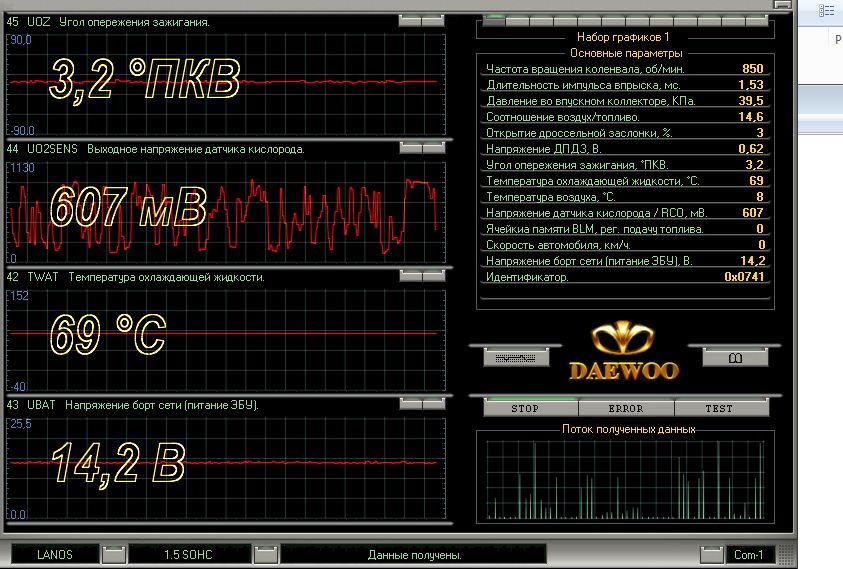Image resolution: width=843 pixels, height=569 pixels.
Task: Click the oxygen sensor voltage graph
Action: pyautogui.click(x=223, y=211)
